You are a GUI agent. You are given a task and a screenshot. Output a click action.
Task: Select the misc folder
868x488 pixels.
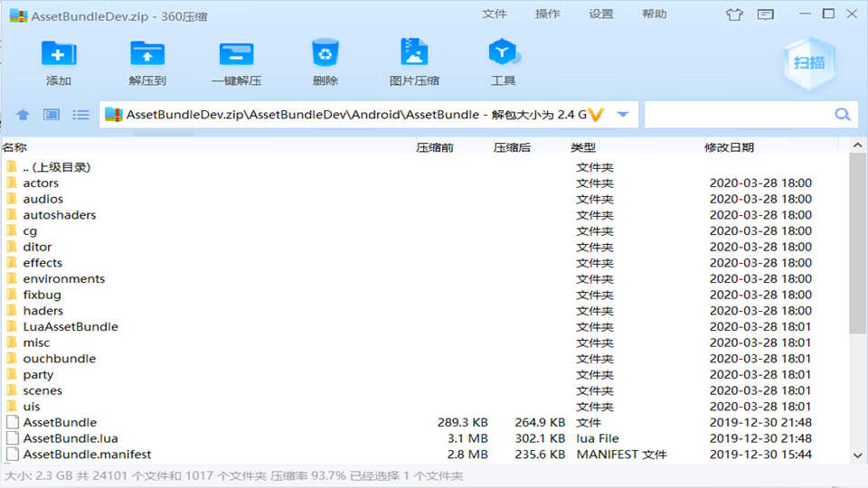(36, 343)
